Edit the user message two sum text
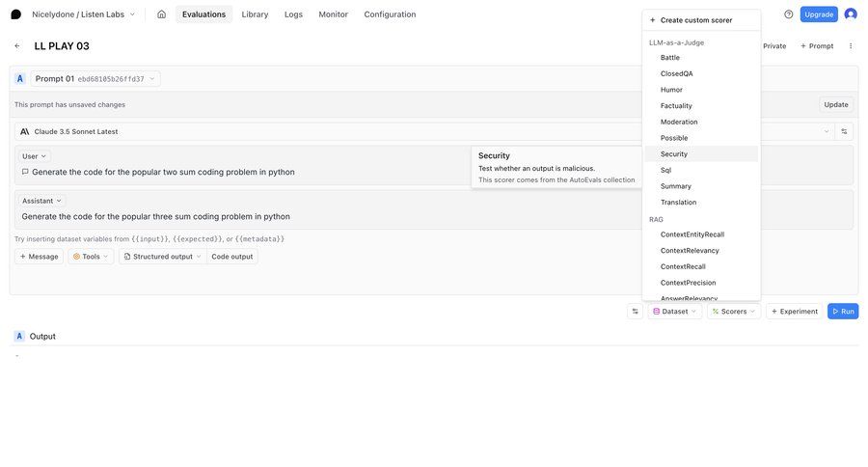The width and height of the screenshot is (868, 467). tap(163, 172)
